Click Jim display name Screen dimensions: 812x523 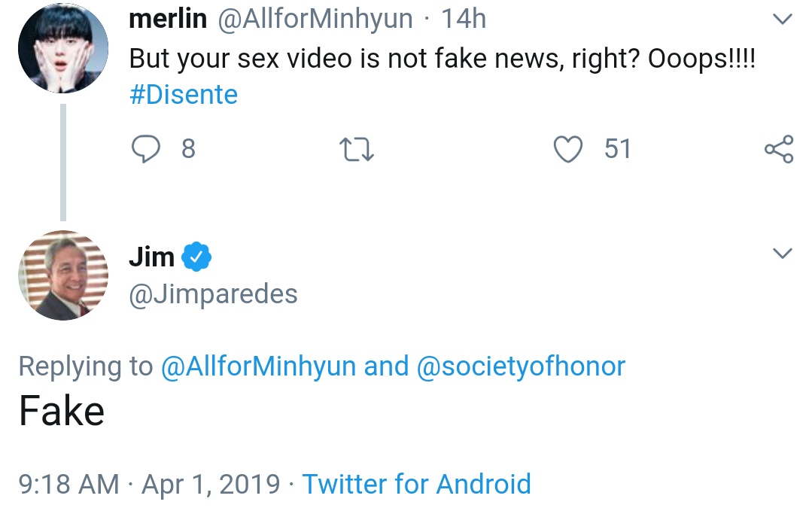click(x=151, y=257)
